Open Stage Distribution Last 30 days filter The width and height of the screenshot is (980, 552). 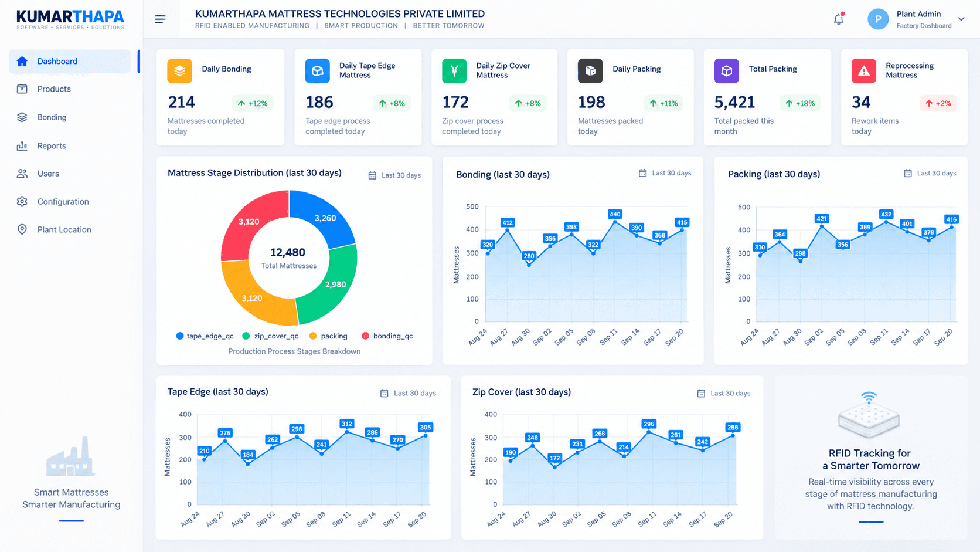pos(394,175)
